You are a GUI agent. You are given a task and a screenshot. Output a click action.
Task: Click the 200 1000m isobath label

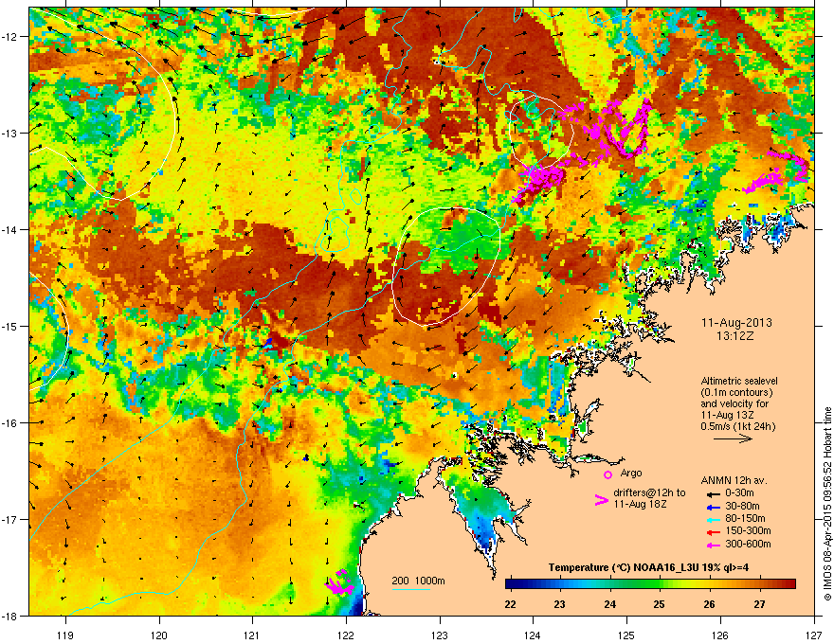[x=418, y=581]
